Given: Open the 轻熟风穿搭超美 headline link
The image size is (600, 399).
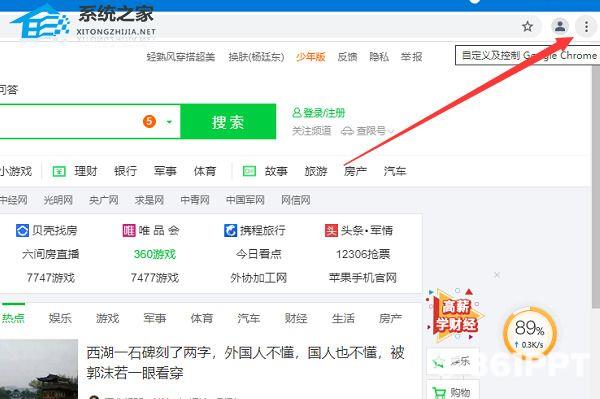Looking at the screenshot, I should [181, 57].
